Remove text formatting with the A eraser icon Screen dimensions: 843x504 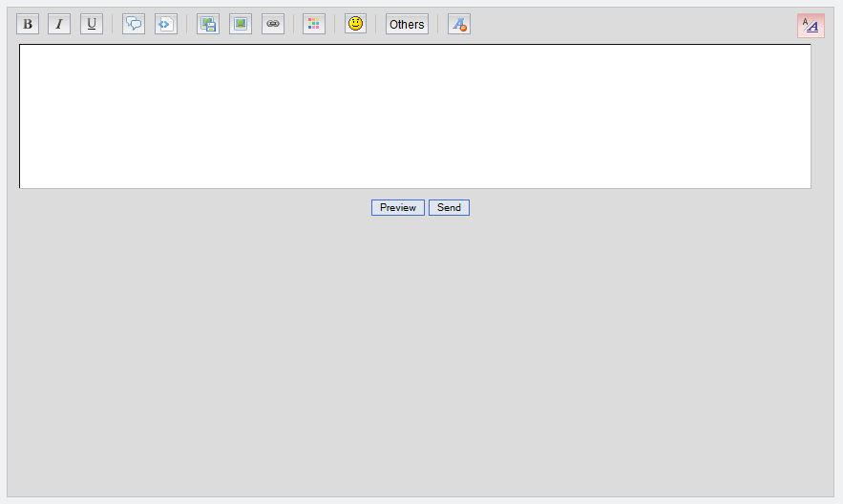(x=459, y=24)
